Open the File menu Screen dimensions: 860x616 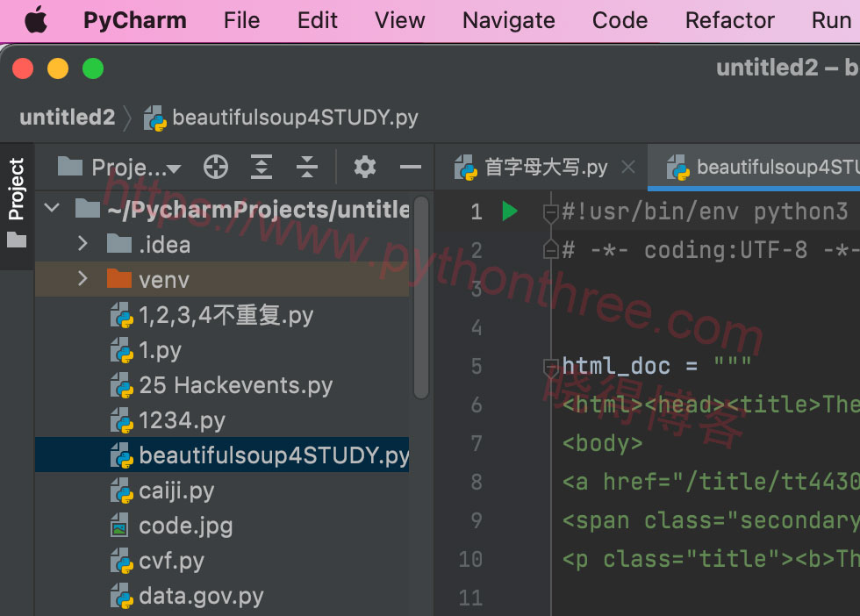241,20
